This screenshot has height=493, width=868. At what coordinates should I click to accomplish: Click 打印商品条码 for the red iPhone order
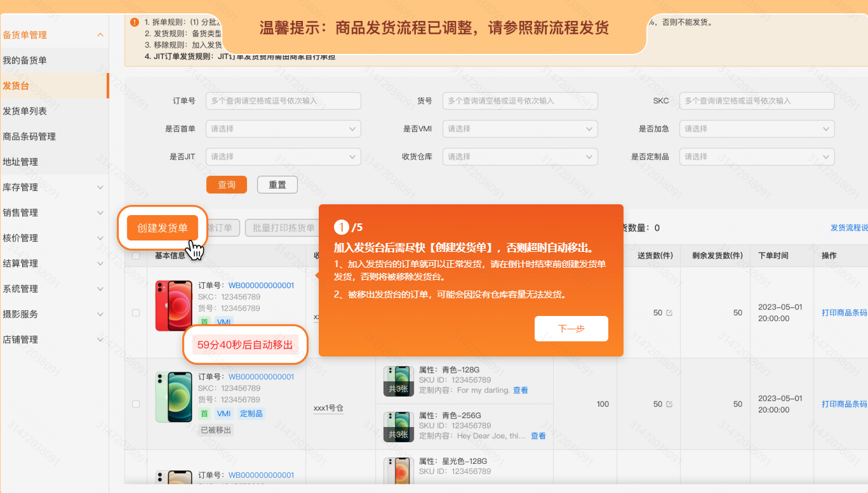click(x=845, y=313)
